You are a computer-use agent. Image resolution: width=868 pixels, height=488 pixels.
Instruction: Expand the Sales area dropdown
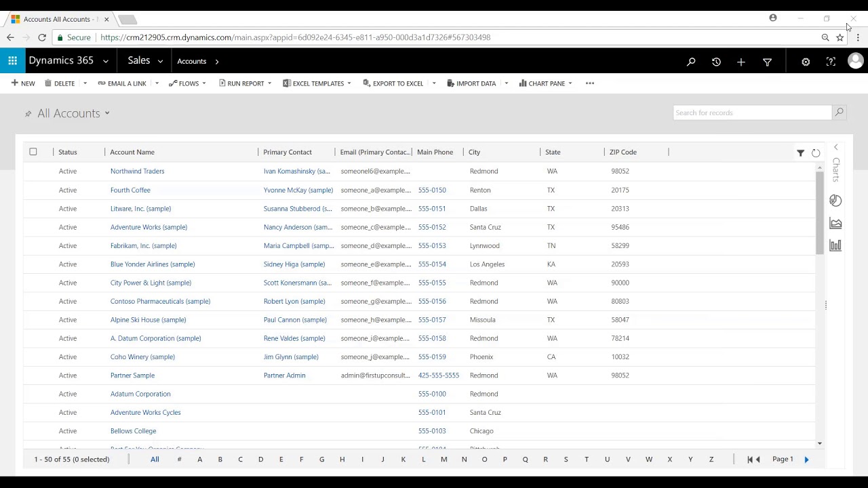[160, 61]
